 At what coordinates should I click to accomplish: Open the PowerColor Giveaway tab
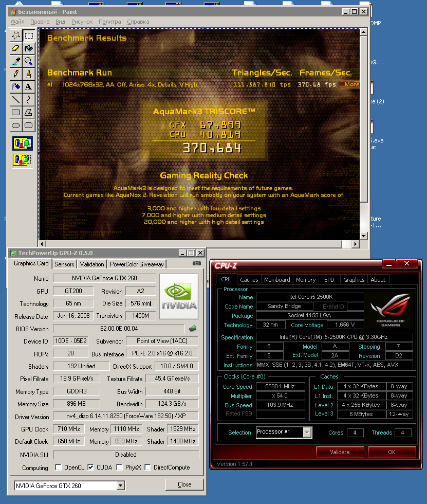coord(137,264)
